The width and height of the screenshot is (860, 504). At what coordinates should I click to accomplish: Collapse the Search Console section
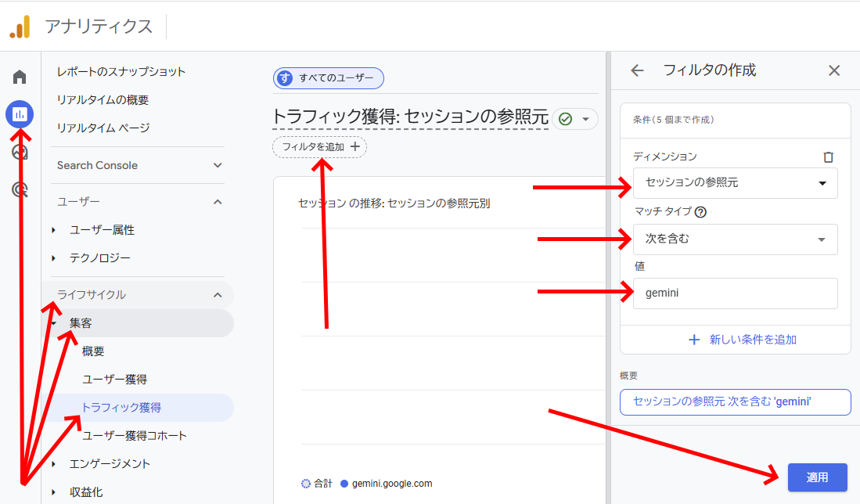[218, 165]
